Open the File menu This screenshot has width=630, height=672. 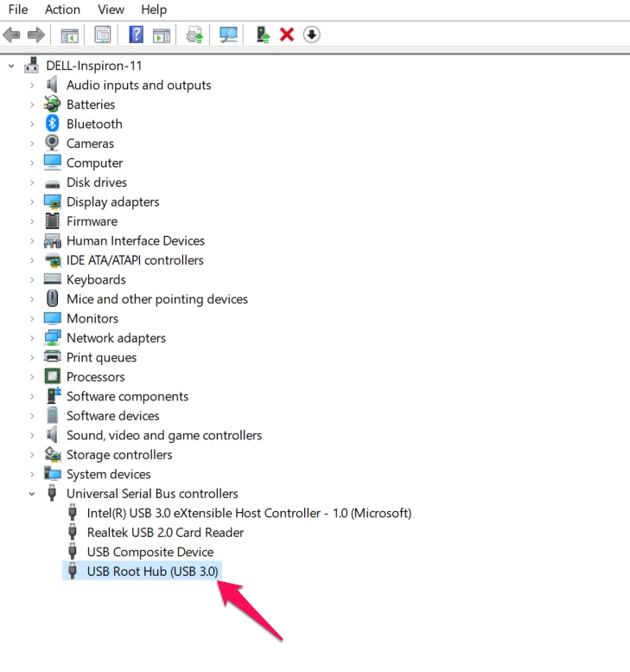coord(18,10)
